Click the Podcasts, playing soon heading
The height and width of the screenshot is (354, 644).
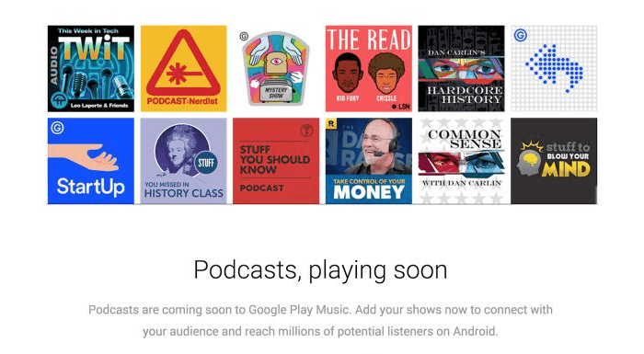coord(320,270)
